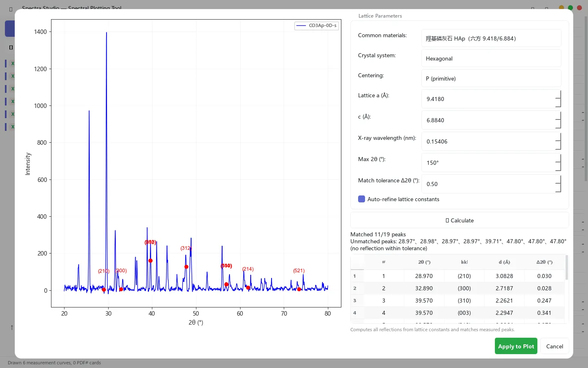Click the (210) peak label on plot
Image resolution: width=588 pixels, height=368 pixels.
click(104, 271)
